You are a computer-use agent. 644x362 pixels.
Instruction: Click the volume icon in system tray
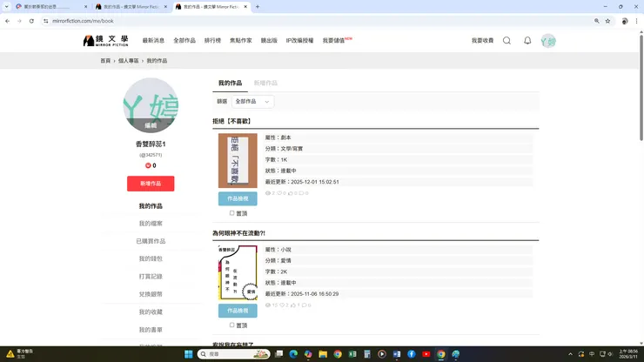tap(610, 354)
